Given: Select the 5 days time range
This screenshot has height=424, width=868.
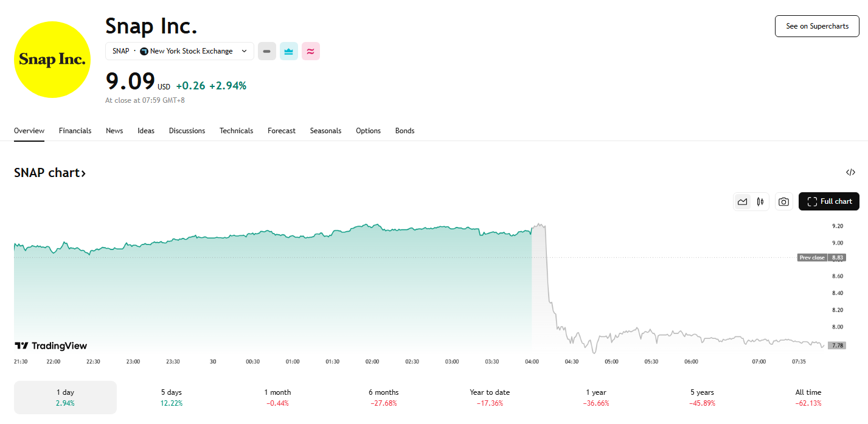Looking at the screenshot, I should (x=171, y=397).
